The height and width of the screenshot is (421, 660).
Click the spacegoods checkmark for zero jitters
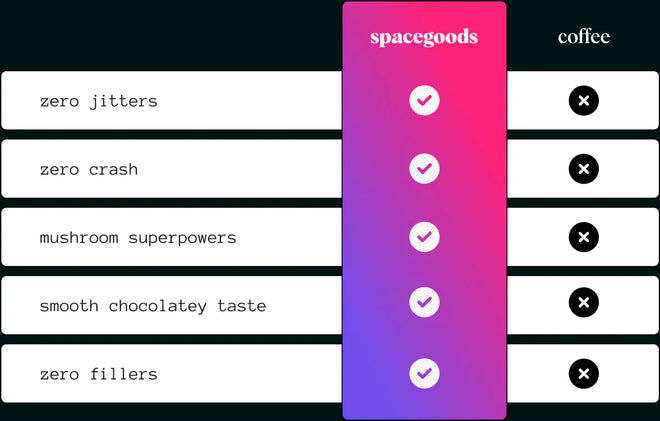(424, 100)
